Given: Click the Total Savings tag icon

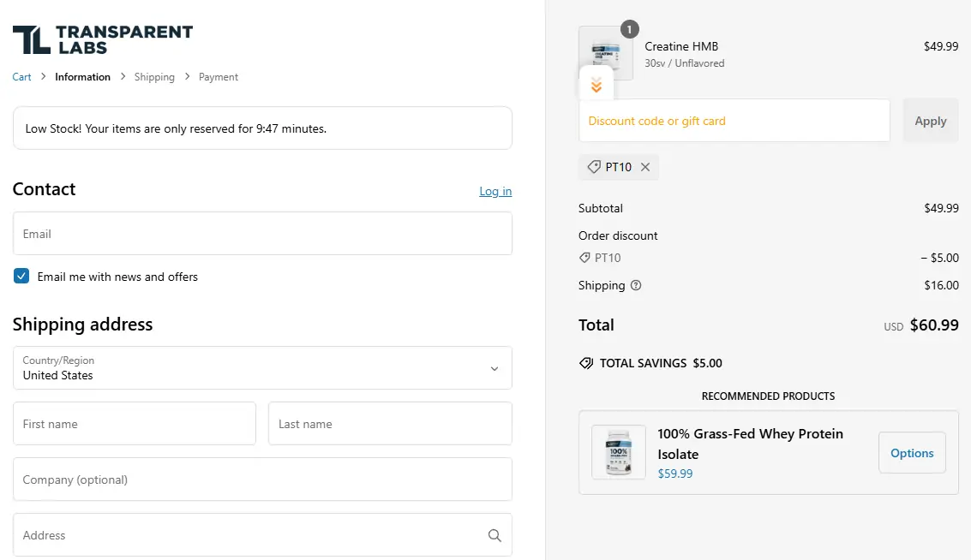Looking at the screenshot, I should pyautogui.click(x=586, y=363).
